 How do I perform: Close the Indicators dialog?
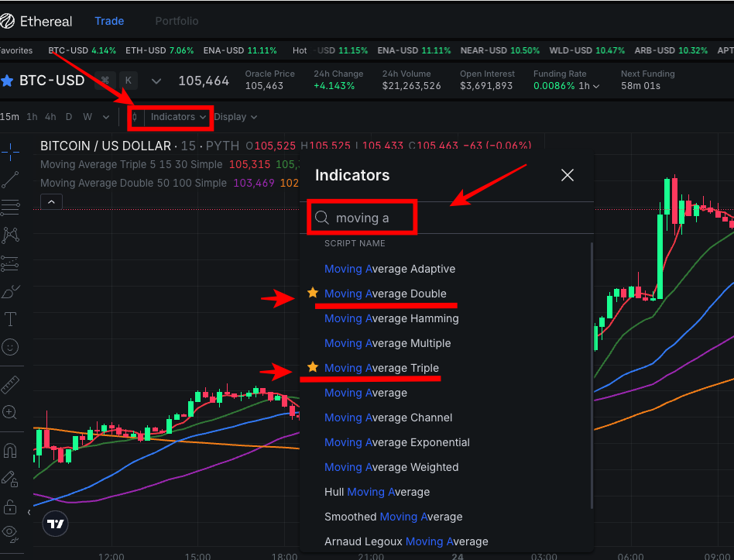point(568,175)
